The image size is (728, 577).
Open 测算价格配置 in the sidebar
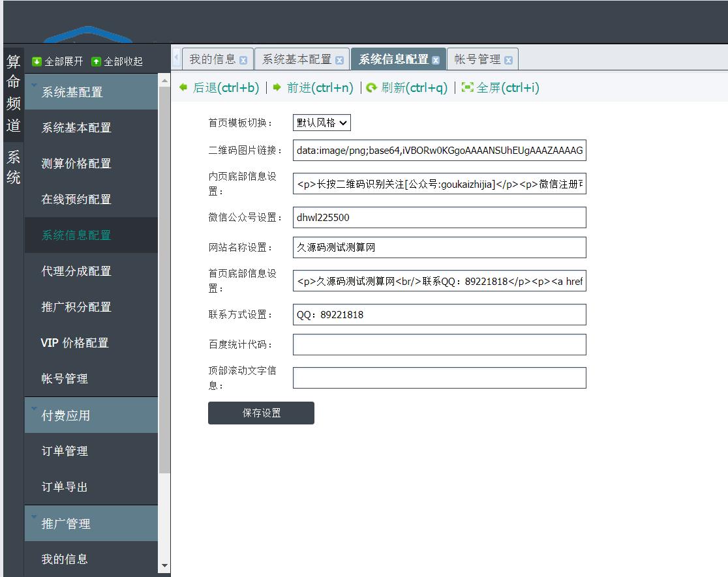(76, 164)
